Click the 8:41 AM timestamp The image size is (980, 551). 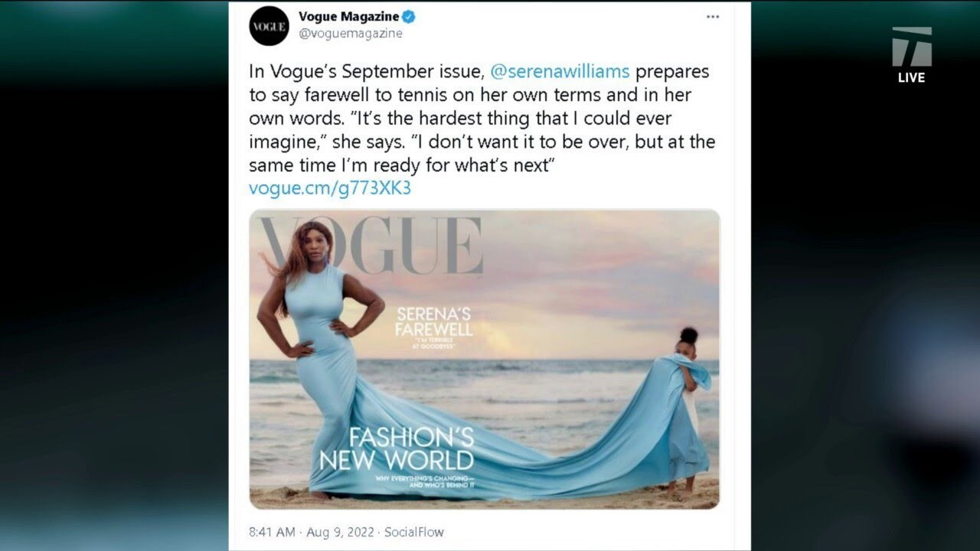click(272, 532)
